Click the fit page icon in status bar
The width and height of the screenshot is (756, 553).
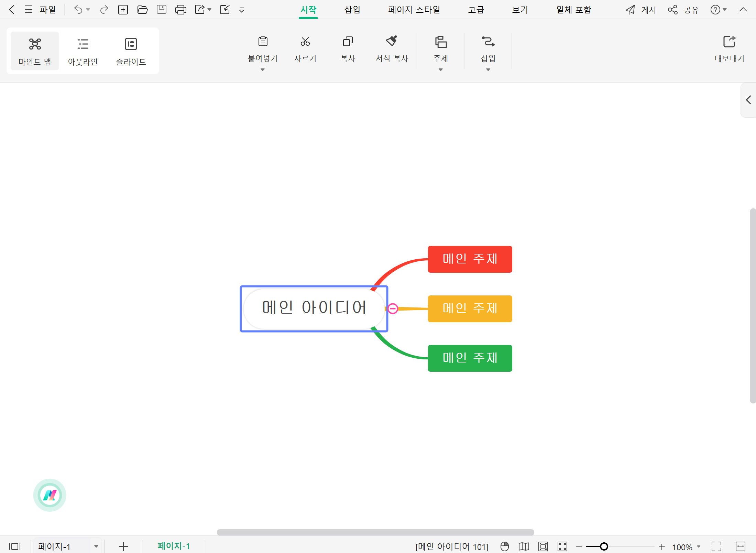coord(543,546)
